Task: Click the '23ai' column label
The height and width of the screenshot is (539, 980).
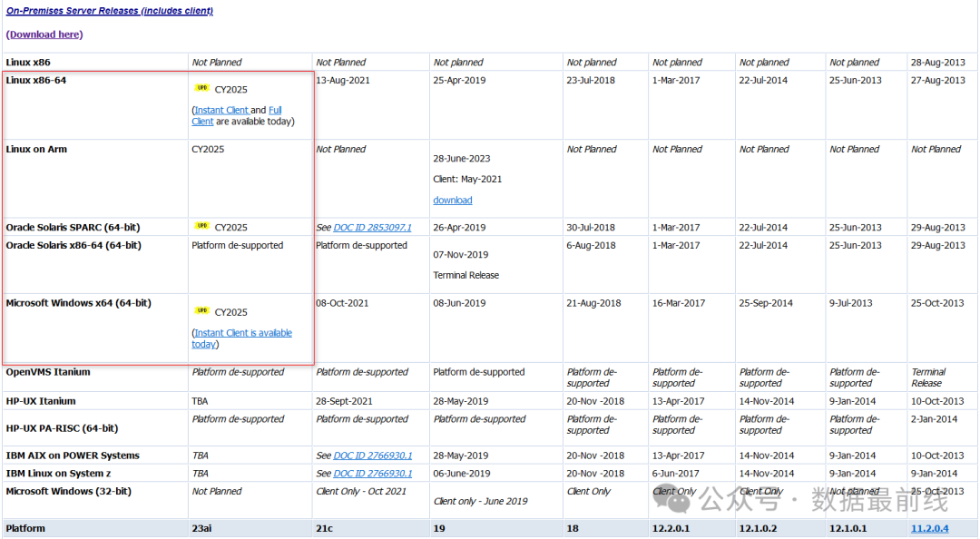Action: click(201, 528)
